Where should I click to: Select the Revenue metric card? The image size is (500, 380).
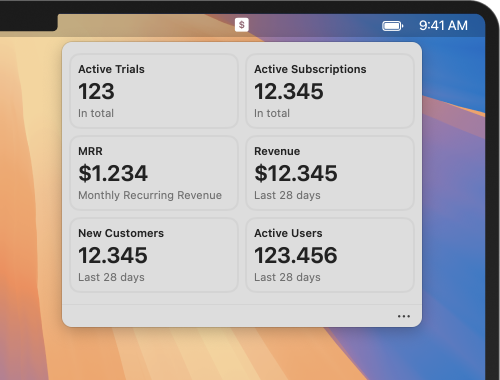pos(330,173)
